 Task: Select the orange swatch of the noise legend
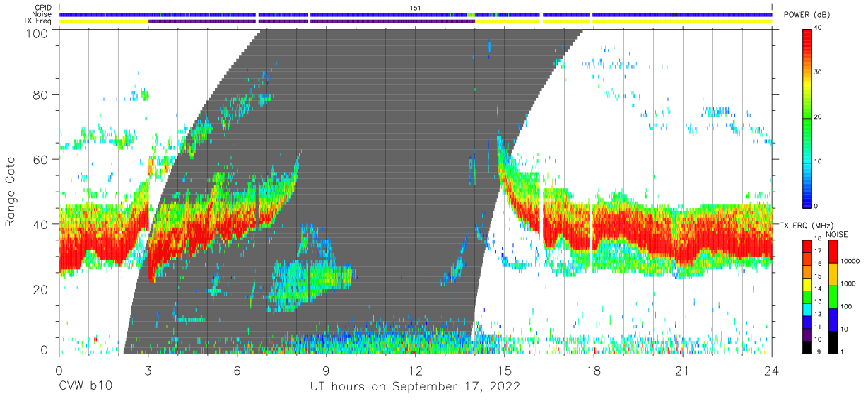click(832, 274)
